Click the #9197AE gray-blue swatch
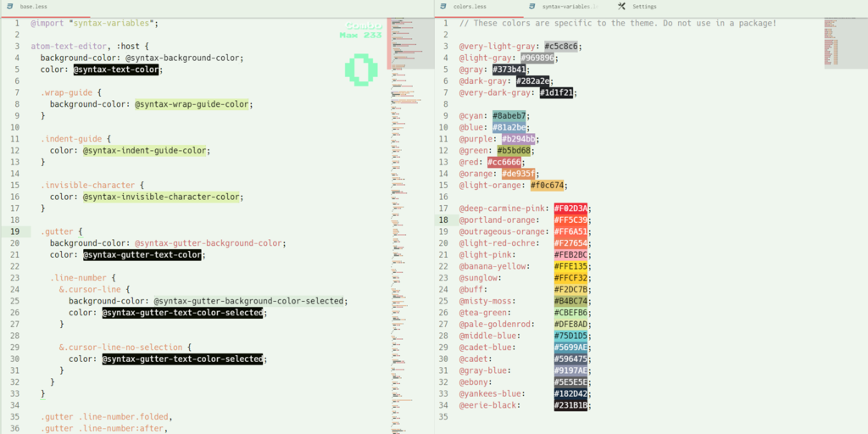The height and width of the screenshot is (434, 868). pos(570,371)
